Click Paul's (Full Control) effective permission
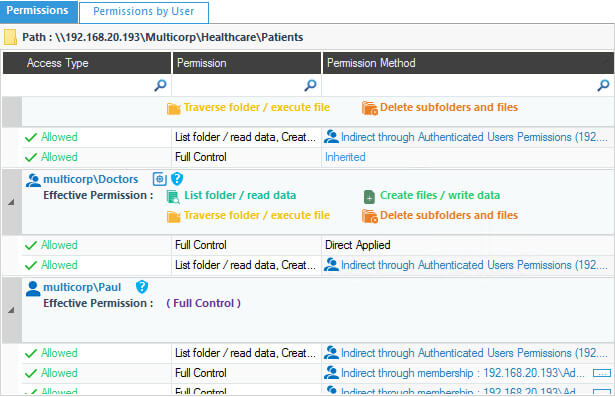Viewport: 615px width, 397px height. tap(203, 303)
